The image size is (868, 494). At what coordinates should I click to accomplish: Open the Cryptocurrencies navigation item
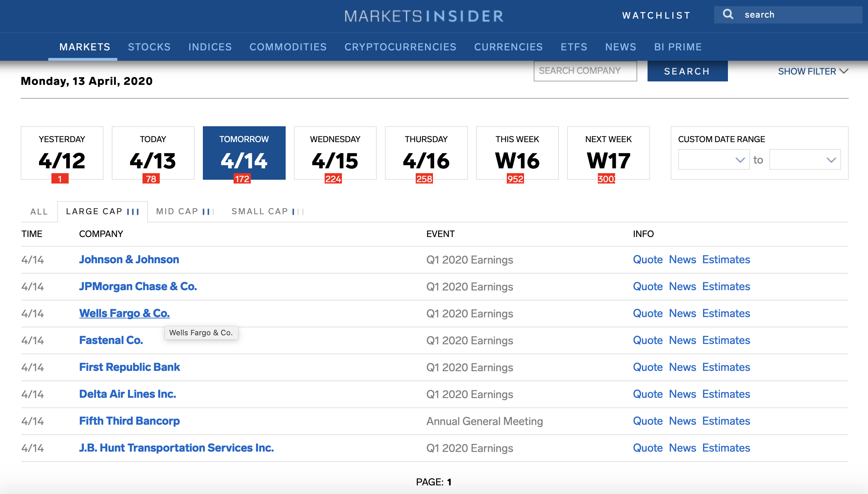[400, 47]
